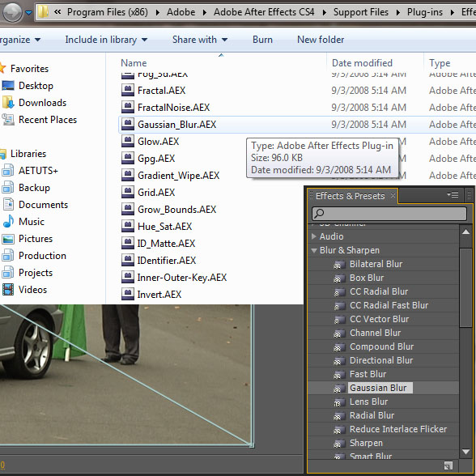The height and width of the screenshot is (476, 476).
Task: Open the recent locations dropdown beside Back button
Action: [28, 13]
